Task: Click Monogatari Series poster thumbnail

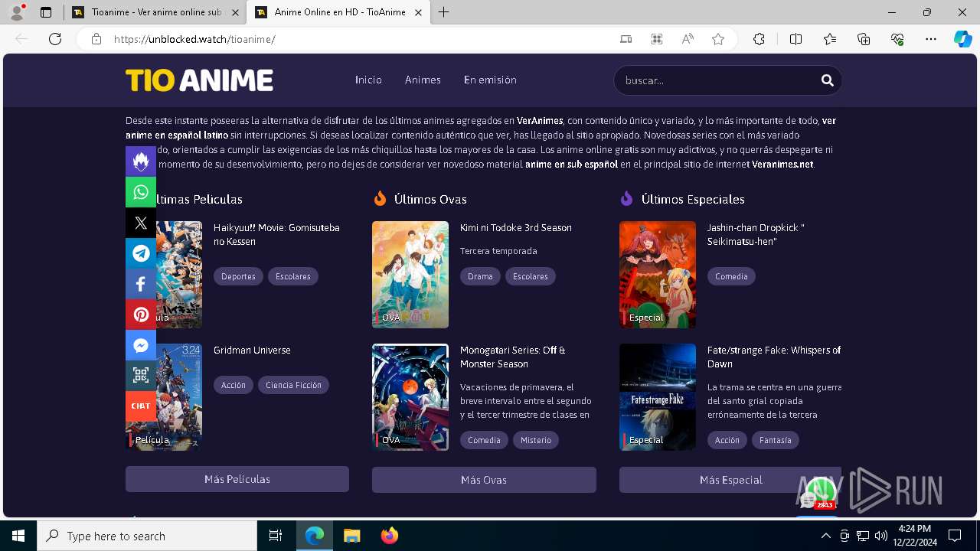Action: (x=410, y=397)
